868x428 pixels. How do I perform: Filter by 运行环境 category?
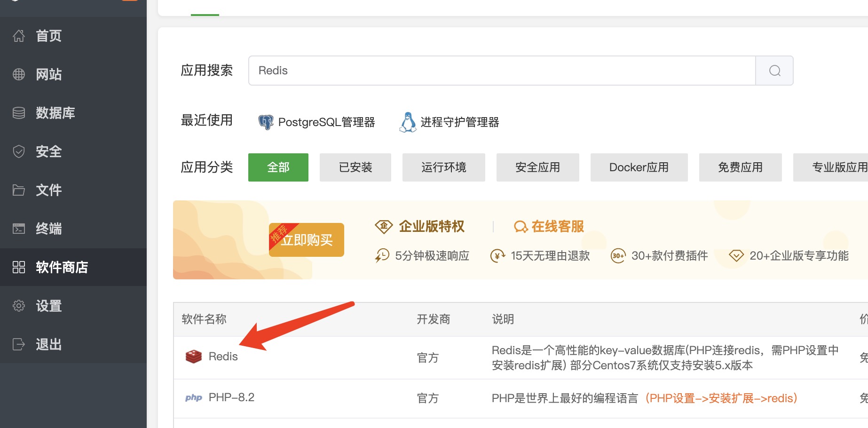coord(444,167)
